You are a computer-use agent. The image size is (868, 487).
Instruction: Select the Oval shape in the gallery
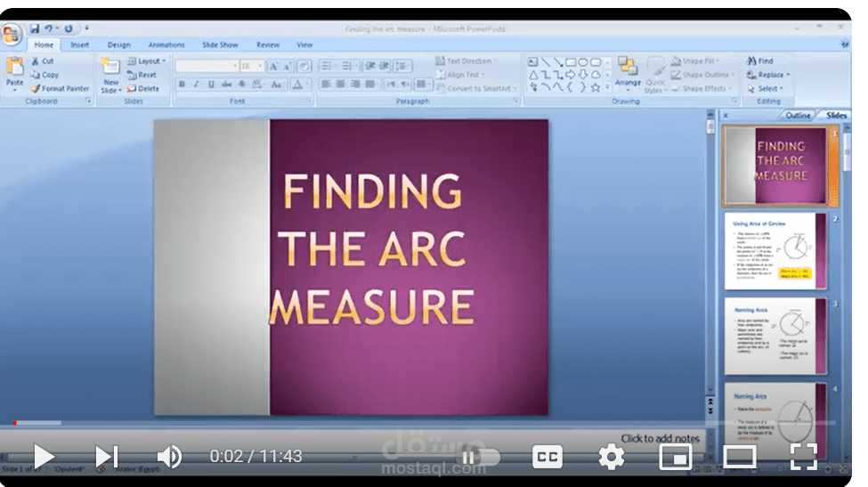coord(583,62)
